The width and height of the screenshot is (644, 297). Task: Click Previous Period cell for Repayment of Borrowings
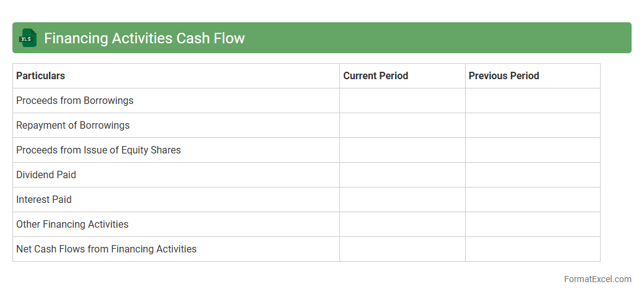[533, 125]
